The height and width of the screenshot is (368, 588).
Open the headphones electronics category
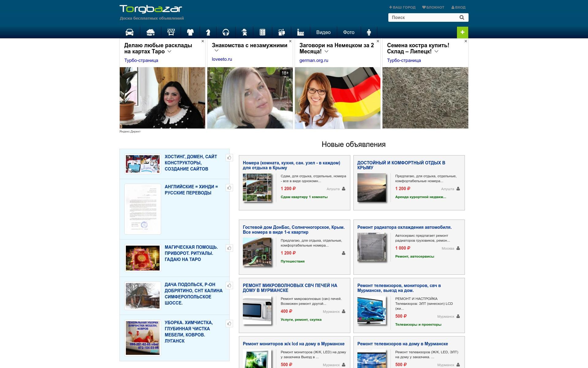click(226, 32)
